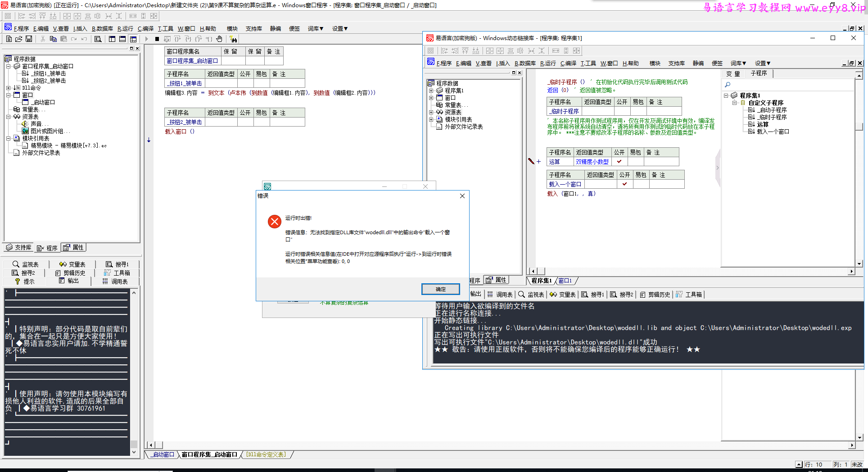Click scroll-up arrow of 子程序 panel
This screenshot has width=868, height=472.
(x=859, y=75)
